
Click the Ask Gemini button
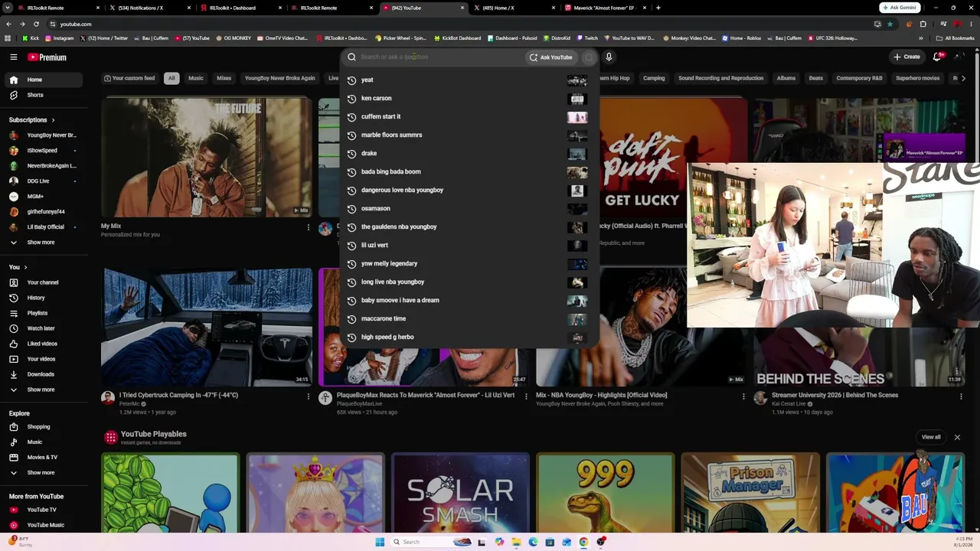(899, 8)
